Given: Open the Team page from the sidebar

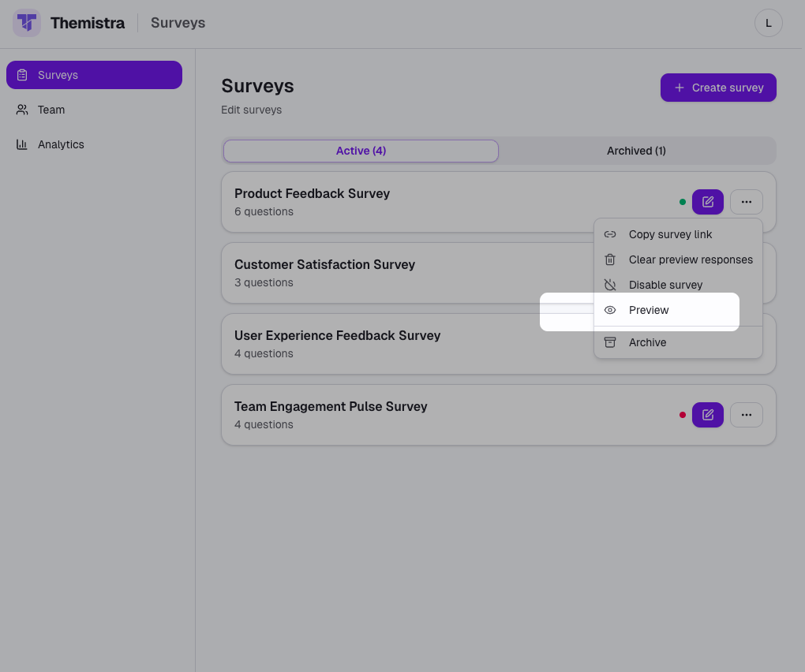Looking at the screenshot, I should 50,109.
